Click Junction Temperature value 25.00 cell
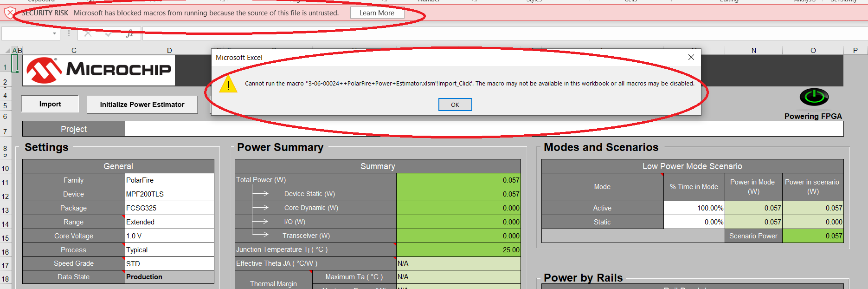Image resolution: width=868 pixels, height=289 pixels. (x=458, y=250)
